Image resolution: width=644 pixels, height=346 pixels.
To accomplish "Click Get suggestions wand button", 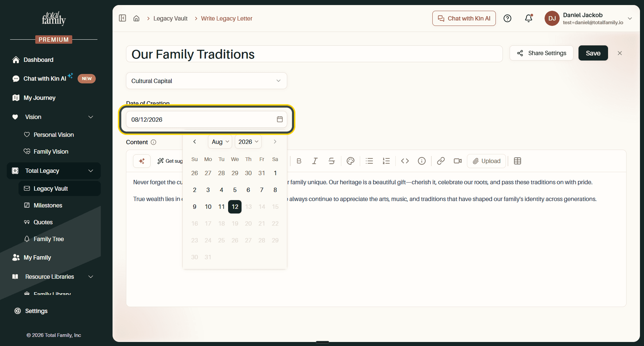I will point(170,161).
